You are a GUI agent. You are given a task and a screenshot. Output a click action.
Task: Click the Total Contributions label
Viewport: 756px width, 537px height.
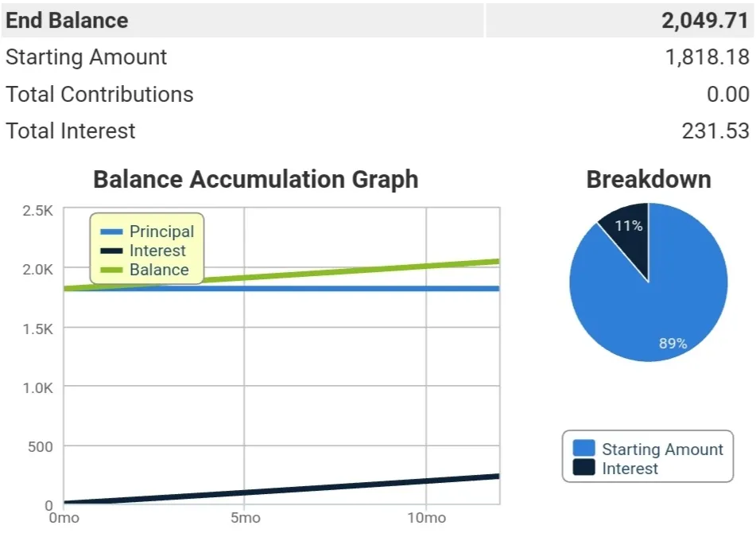click(99, 94)
